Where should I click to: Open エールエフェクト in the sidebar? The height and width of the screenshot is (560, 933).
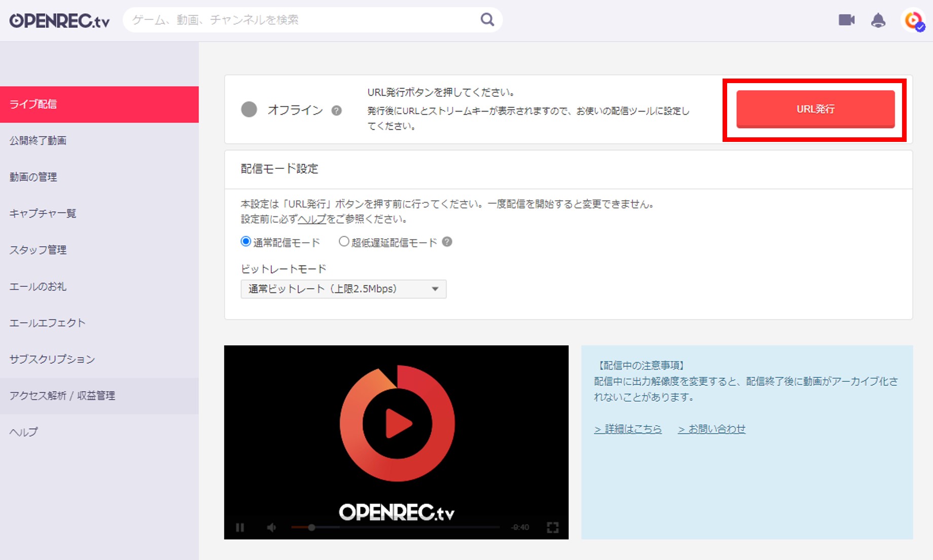coord(99,323)
